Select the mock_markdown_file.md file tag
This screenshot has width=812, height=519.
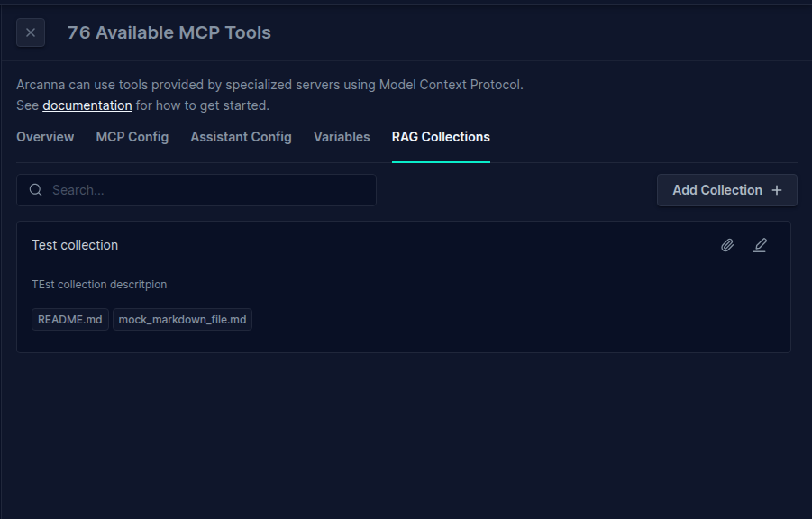182,320
